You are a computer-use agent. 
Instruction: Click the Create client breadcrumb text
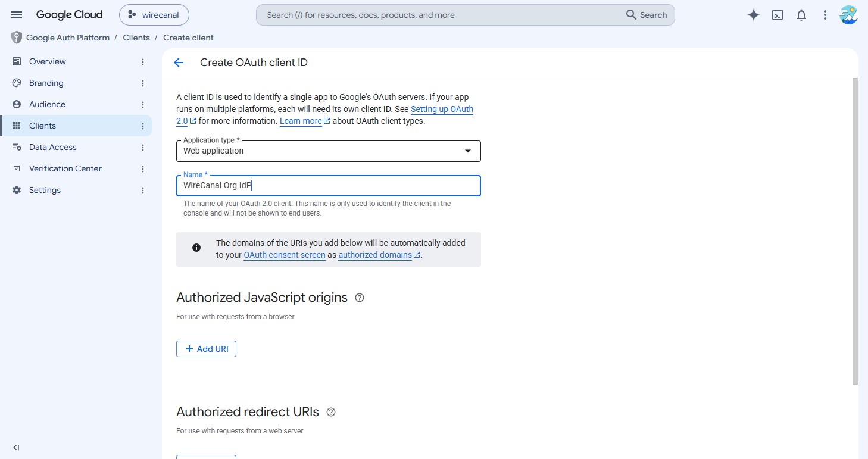(x=188, y=38)
